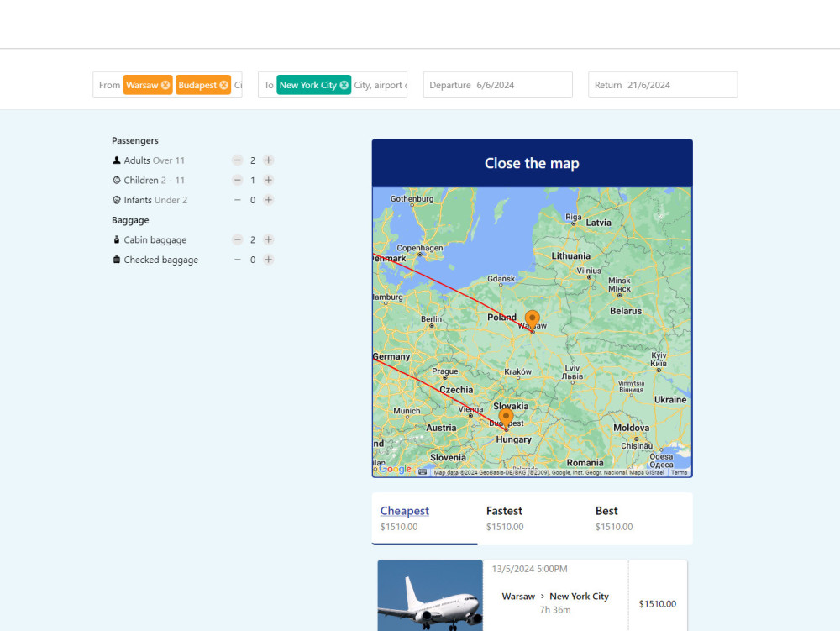Click the Prague label on map
840x631 pixels.
point(444,371)
